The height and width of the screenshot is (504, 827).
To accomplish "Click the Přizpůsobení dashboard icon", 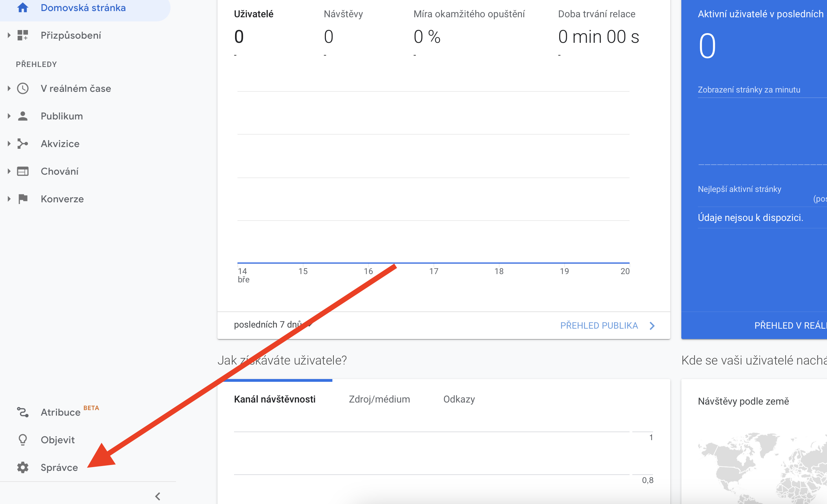I will click(23, 35).
